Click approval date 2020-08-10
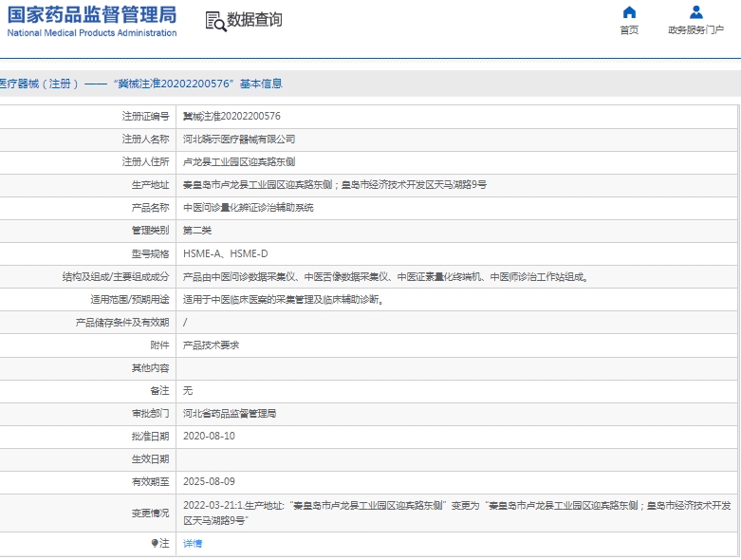 209,436
